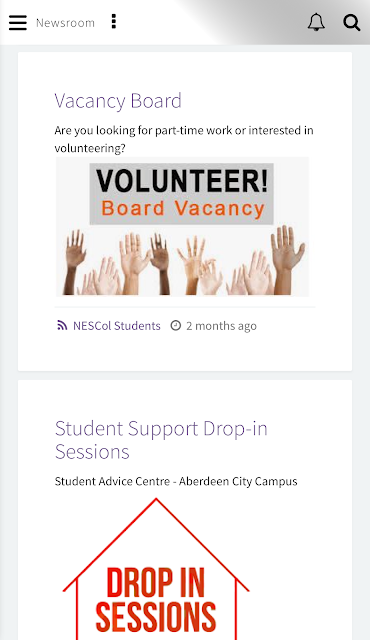The image size is (370, 640).
Task: Click the clock icon next to 2 months ago
Action: point(175,325)
